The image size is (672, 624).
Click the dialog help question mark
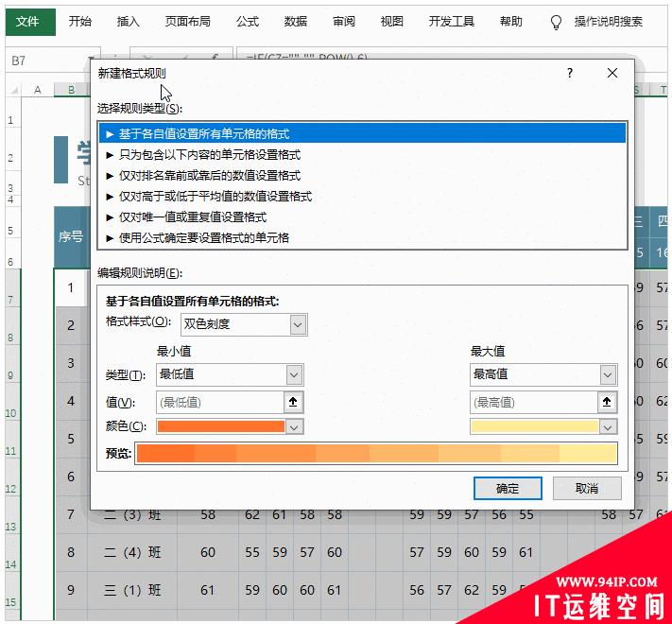(x=570, y=73)
